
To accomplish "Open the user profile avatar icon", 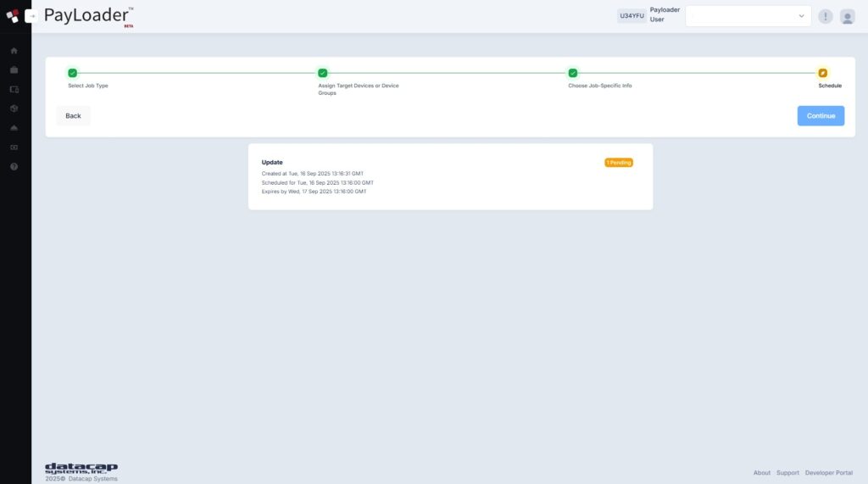I will 847,17.
